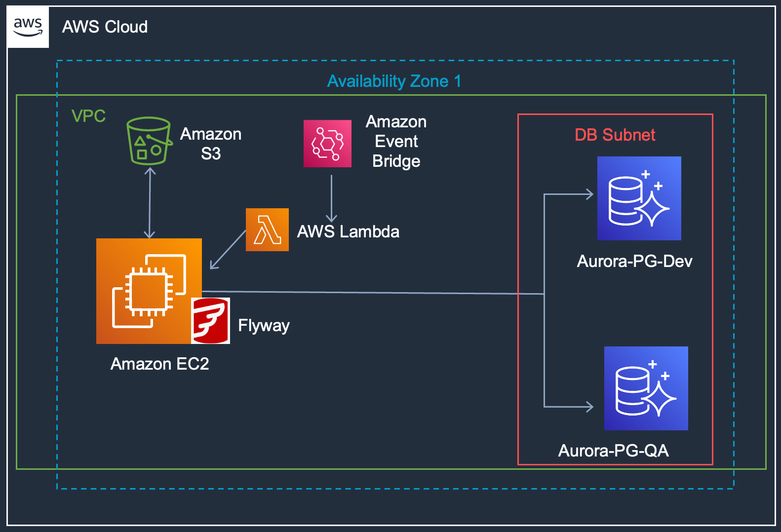This screenshot has height=532, width=781.
Task: Click the Aurora-PG-Dev database icon
Action: 639,198
